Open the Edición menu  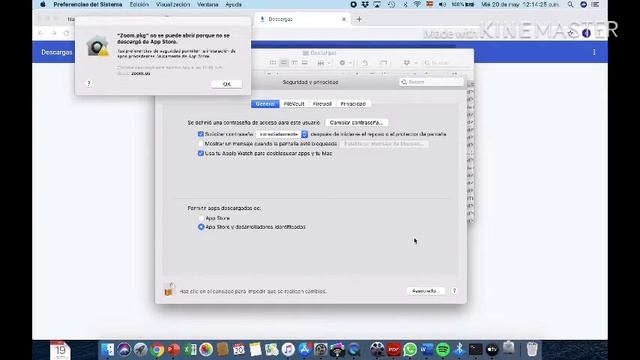pos(139,4)
